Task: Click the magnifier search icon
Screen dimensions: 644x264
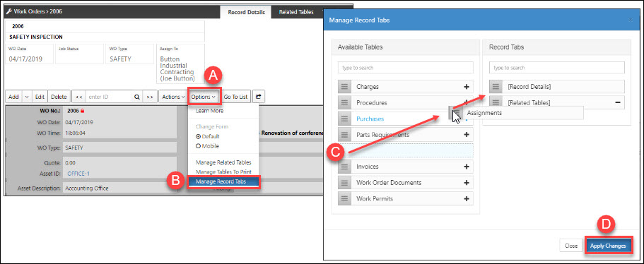Action: tap(136, 97)
